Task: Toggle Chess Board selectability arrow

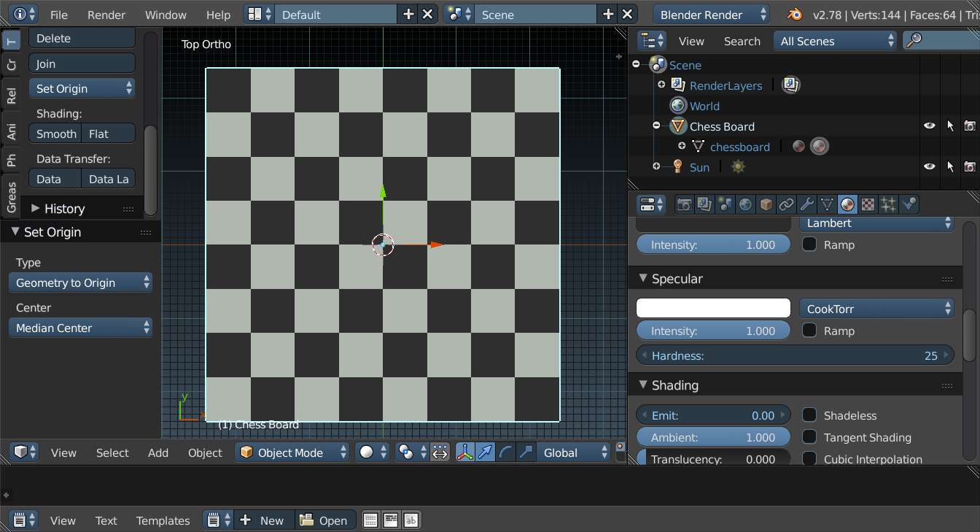Action: coord(950,126)
